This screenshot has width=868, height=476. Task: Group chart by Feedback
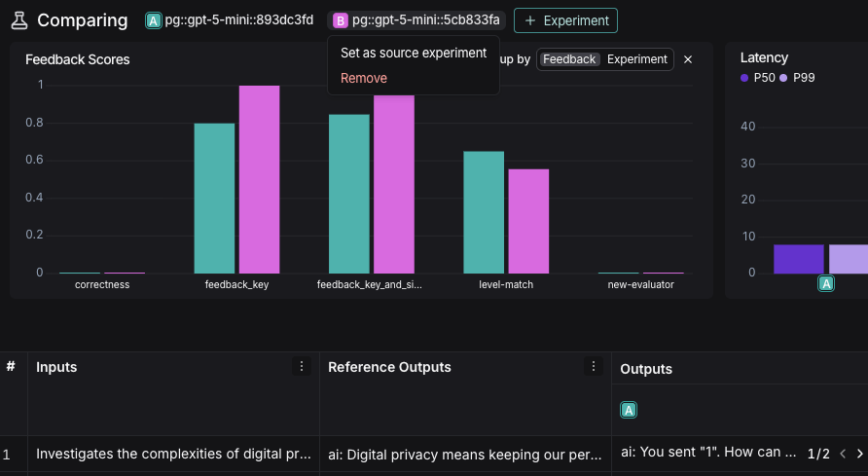[569, 59]
